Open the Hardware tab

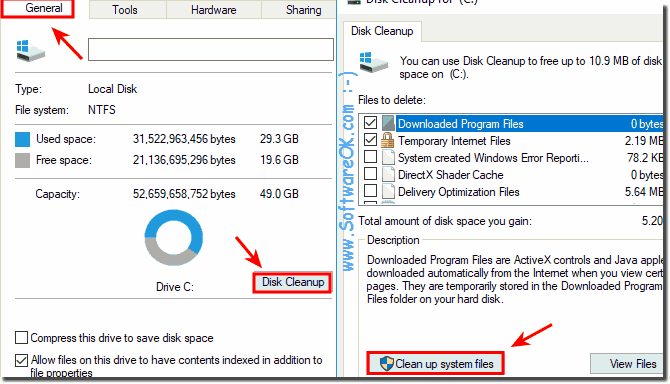point(213,9)
